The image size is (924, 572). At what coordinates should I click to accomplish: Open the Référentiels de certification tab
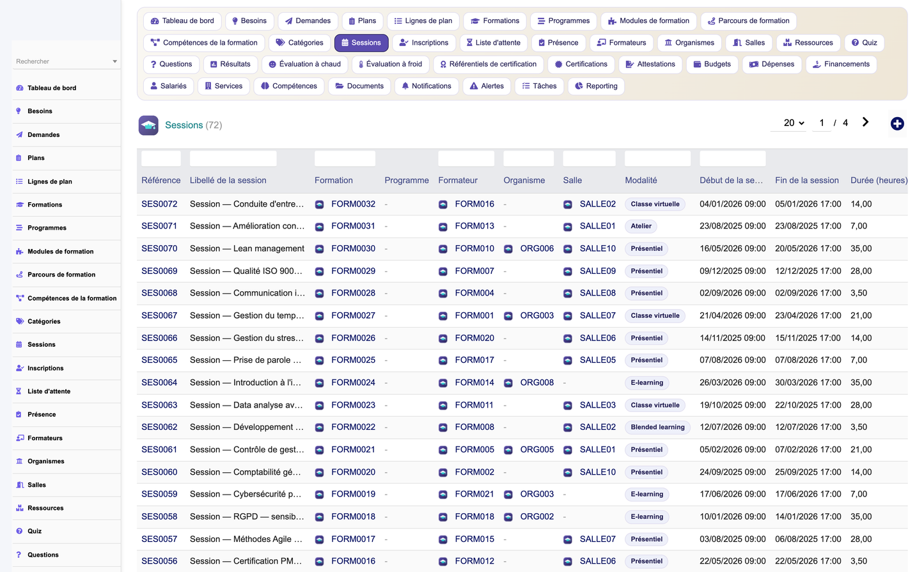click(489, 64)
